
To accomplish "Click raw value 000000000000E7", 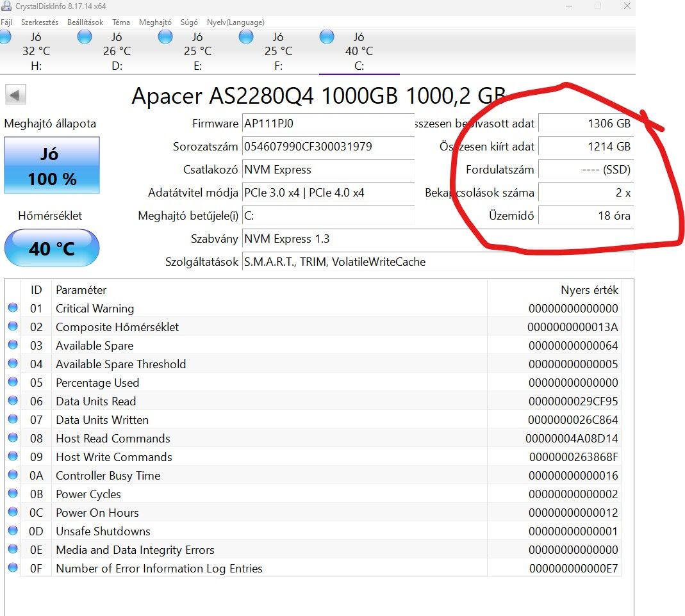I will pyautogui.click(x=574, y=569).
